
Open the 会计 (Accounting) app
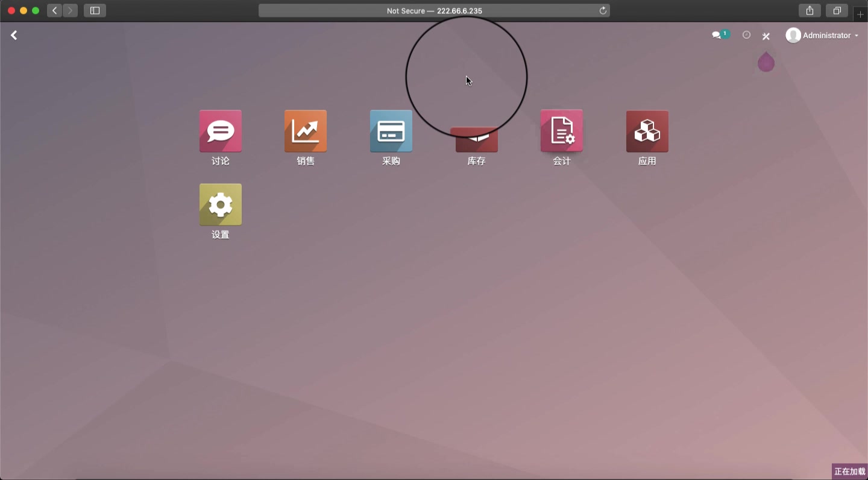point(562,131)
